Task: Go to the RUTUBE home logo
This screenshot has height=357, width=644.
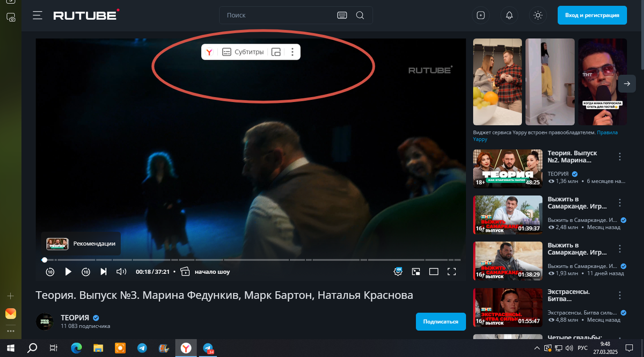Action: (86, 15)
